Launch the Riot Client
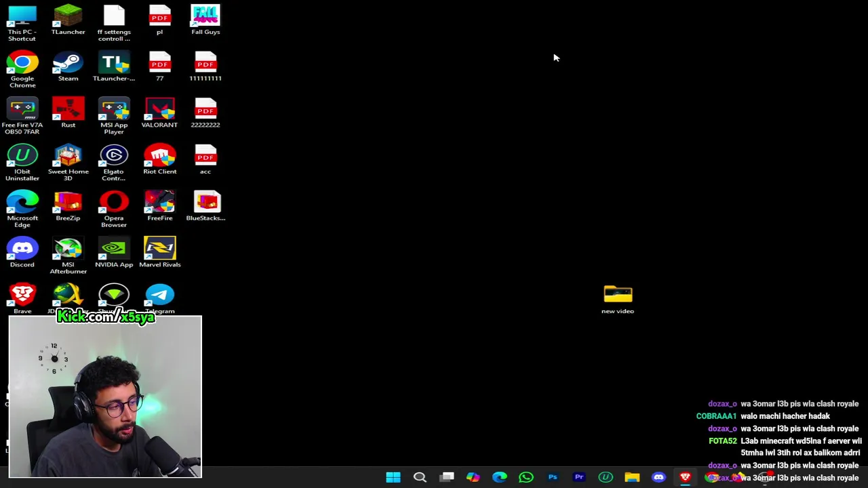Viewport: 868px width, 488px height. click(x=160, y=159)
